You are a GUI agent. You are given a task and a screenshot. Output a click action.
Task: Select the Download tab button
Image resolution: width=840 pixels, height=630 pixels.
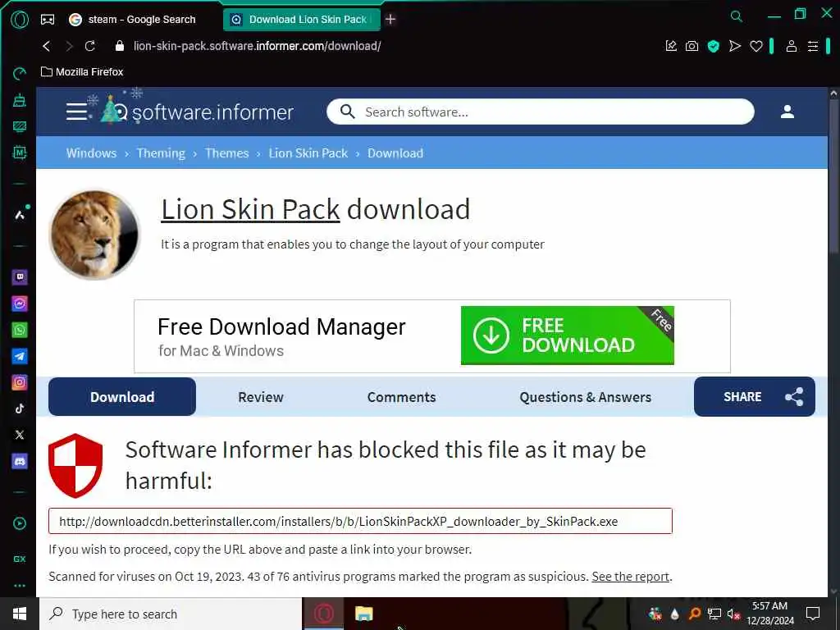[x=122, y=397]
